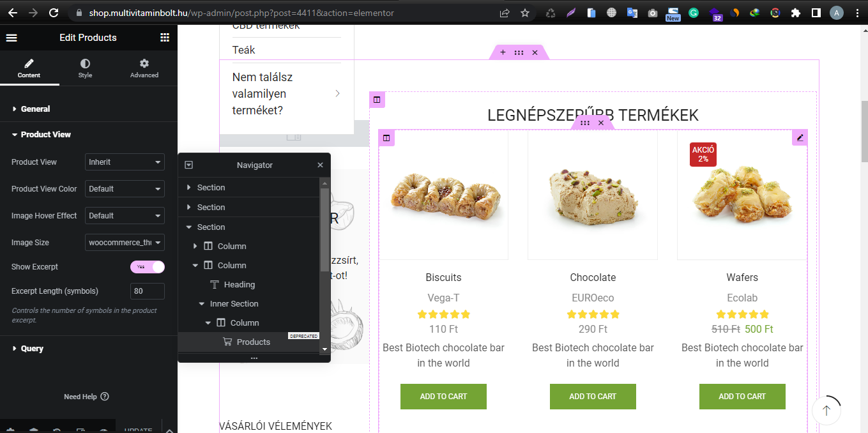Click the add section plus icon
Viewport: 868px width, 433px height.
click(x=503, y=52)
